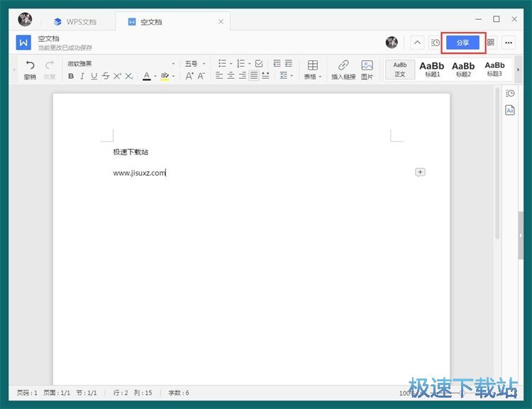Click the add comment icon in margin
532x409 pixels.
click(420, 172)
